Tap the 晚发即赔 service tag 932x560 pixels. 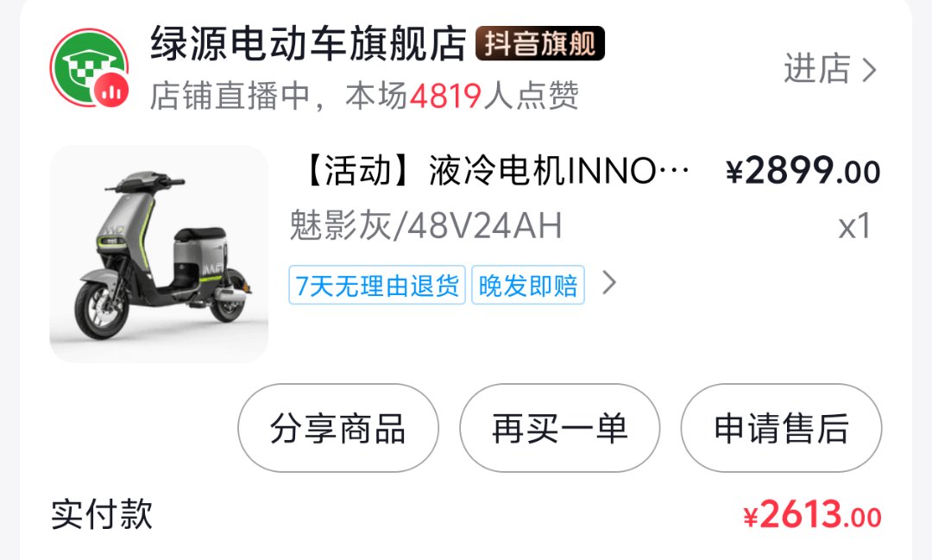528,286
